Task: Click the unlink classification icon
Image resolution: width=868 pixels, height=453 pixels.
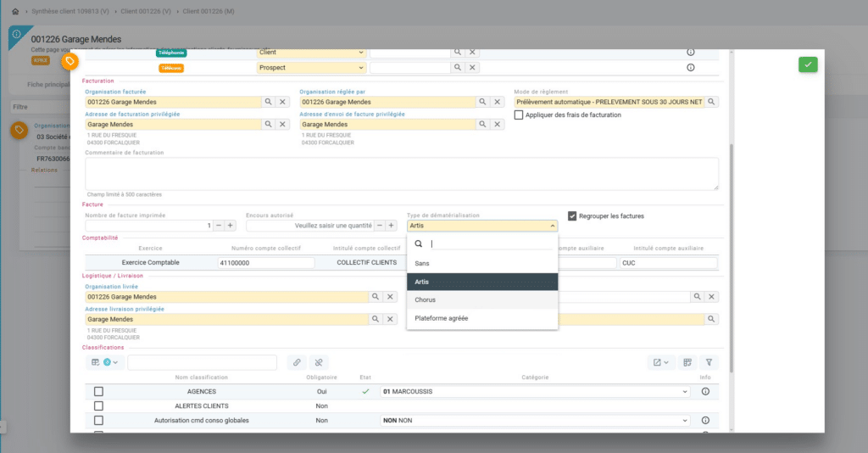Action: [319, 362]
